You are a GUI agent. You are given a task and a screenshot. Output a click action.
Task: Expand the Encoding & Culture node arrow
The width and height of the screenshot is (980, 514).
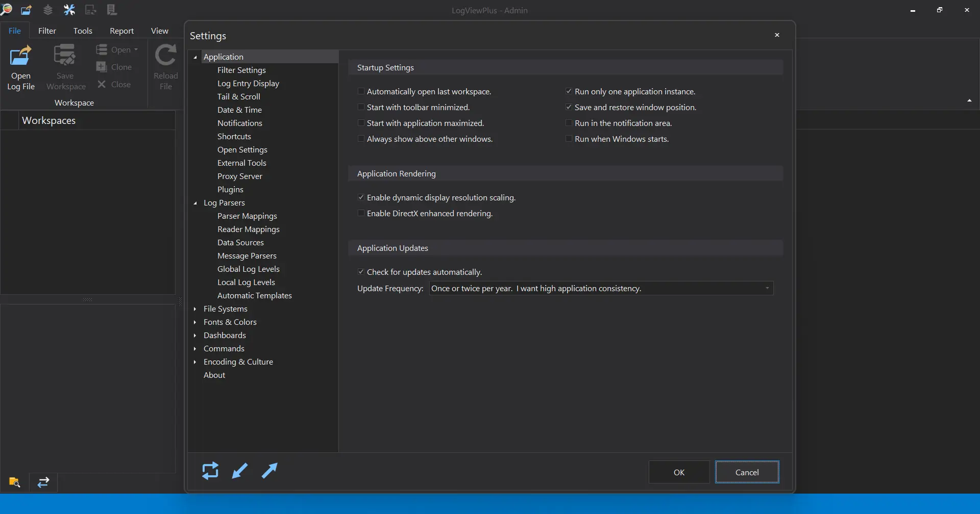click(x=195, y=362)
